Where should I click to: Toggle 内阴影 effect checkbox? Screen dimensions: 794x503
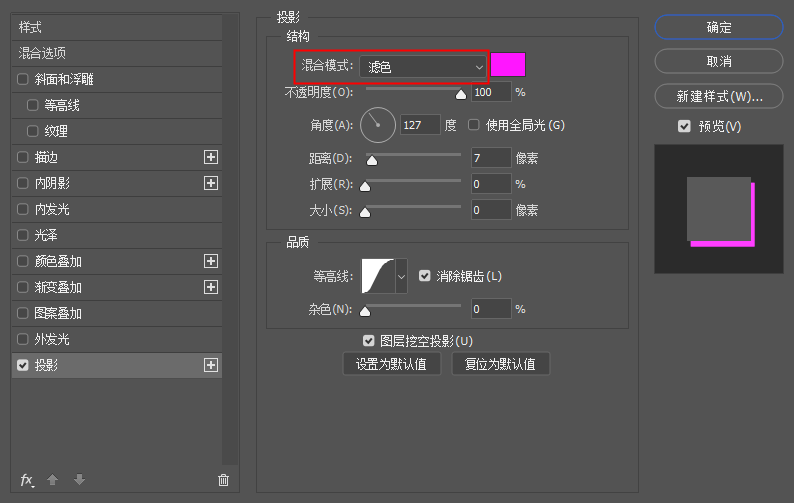coord(23,183)
